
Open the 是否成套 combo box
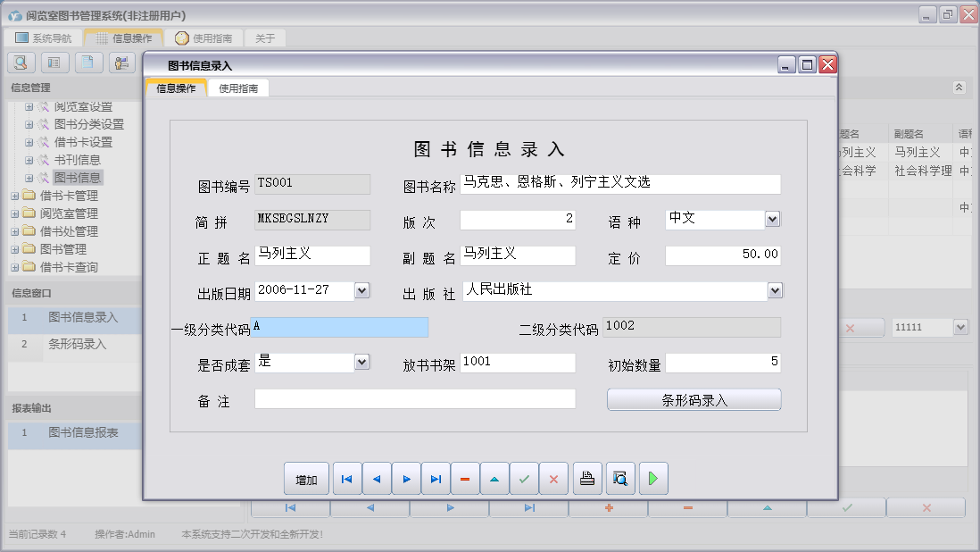coord(361,362)
